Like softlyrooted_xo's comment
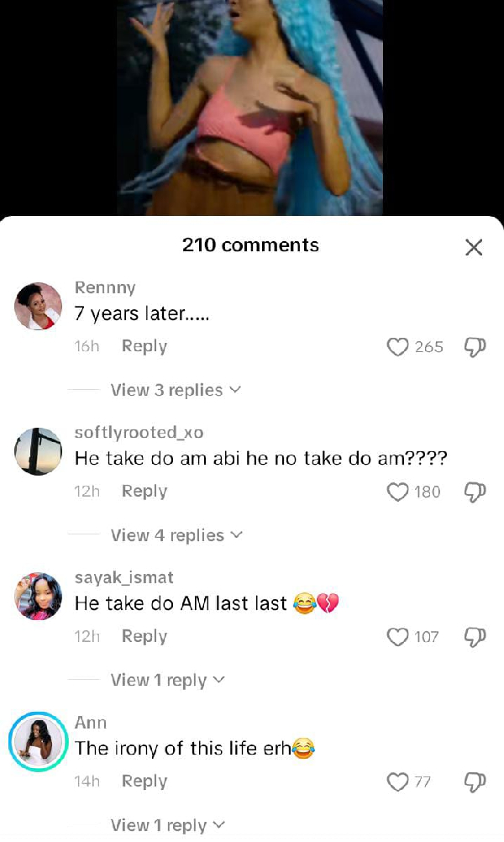 (397, 492)
